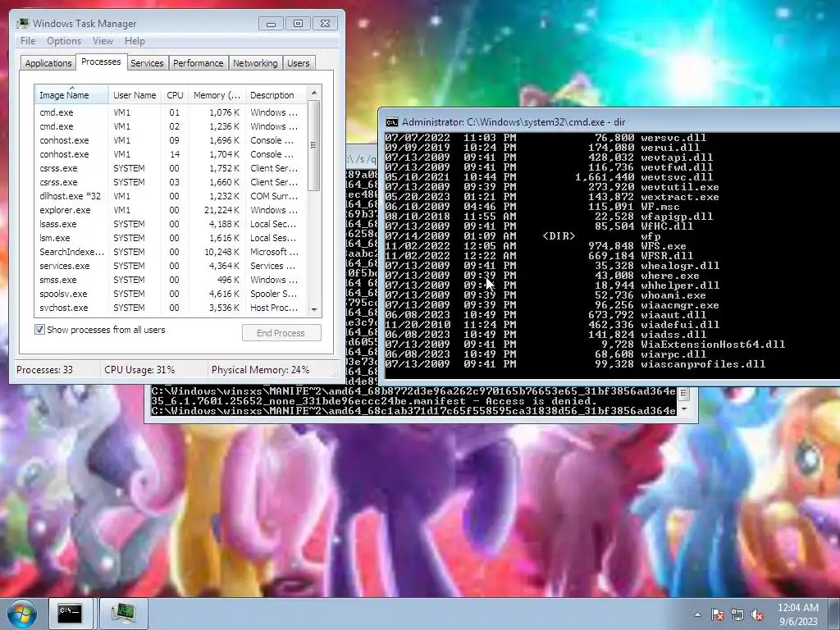Maximize the Task Manager window
Screen dimensions: 840x630
click(x=298, y=24)
